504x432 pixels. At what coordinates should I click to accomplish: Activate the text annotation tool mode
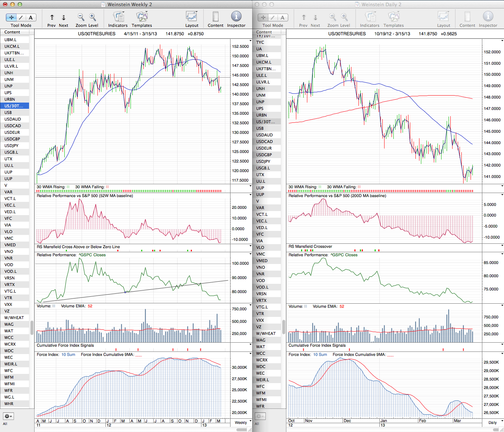31,17
